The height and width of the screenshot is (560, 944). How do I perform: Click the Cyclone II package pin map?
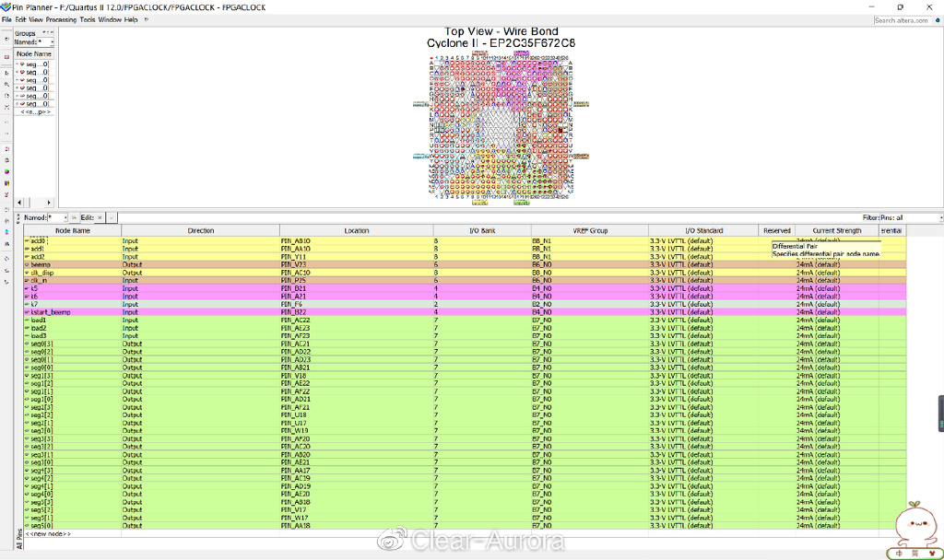501,127
